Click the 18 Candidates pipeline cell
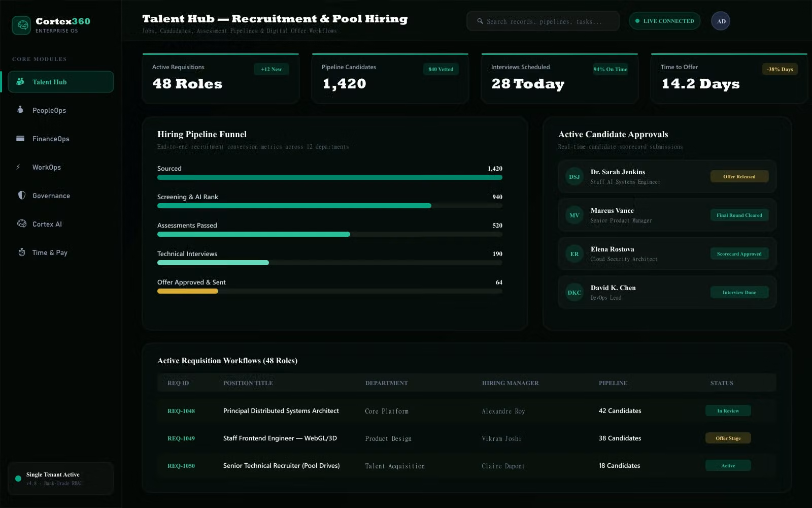The image size is (812, 508). (x=620, y=465)
